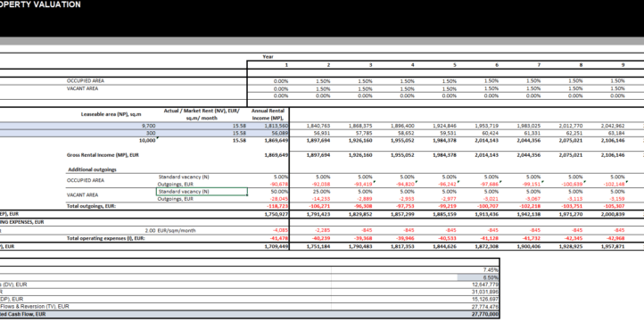Click the 'Actual / Market Rent (NV)' column header

click(x=202, y=114)
